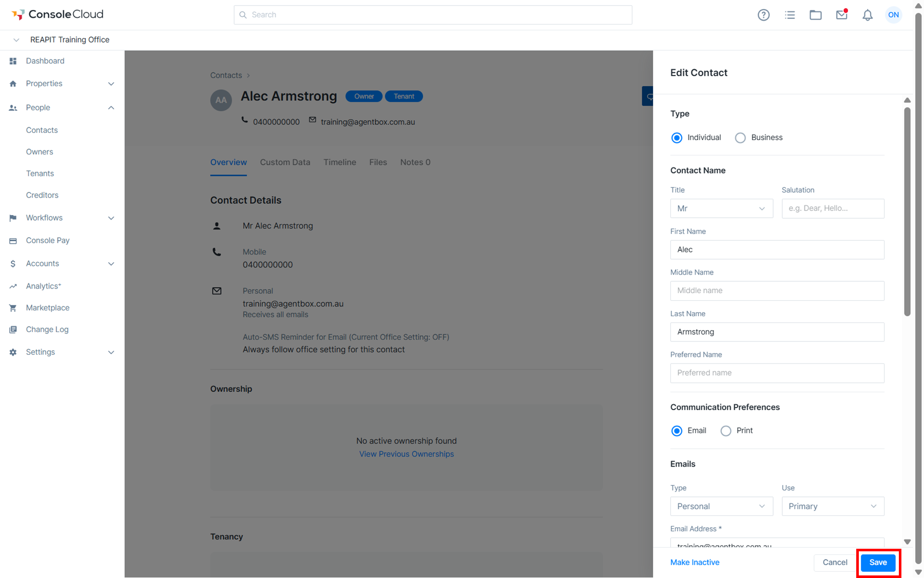The width and height of the screenshot is (924, 578).
Task: Open the mail inbox icon with red dot
Action: tap(842, 14)
